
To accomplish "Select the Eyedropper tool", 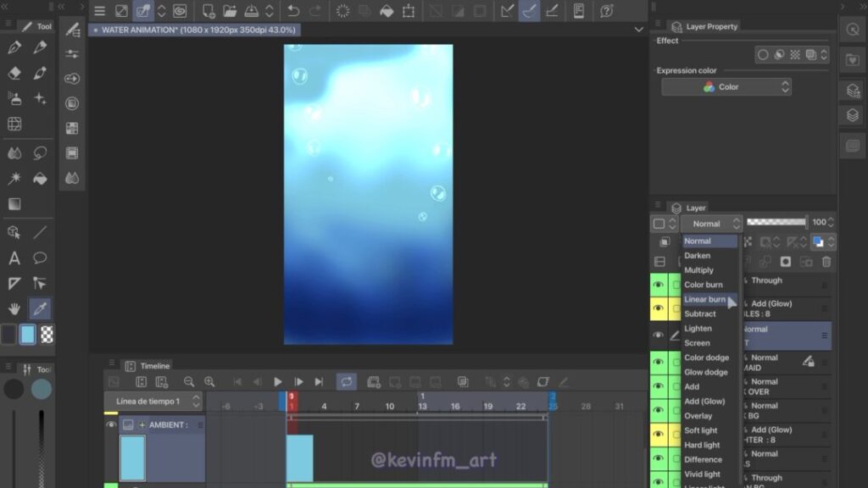I will (40, 308).
